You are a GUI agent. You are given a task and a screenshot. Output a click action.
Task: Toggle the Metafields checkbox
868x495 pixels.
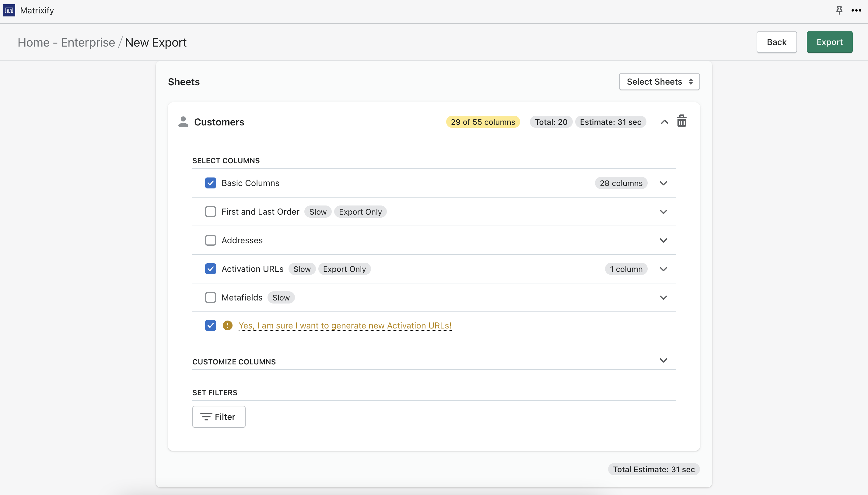tap(210, 297)
